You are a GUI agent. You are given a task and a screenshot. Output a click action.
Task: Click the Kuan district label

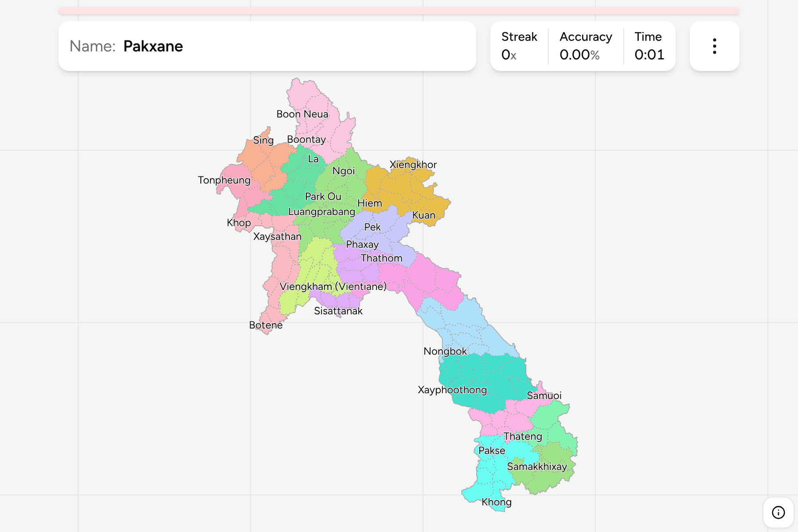point(424,215)
